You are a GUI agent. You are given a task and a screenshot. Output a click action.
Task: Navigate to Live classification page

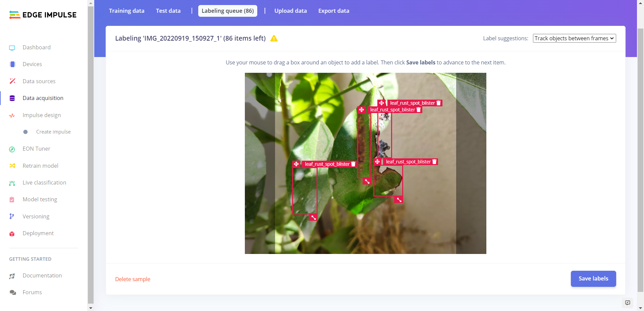(x=44, y=183)
